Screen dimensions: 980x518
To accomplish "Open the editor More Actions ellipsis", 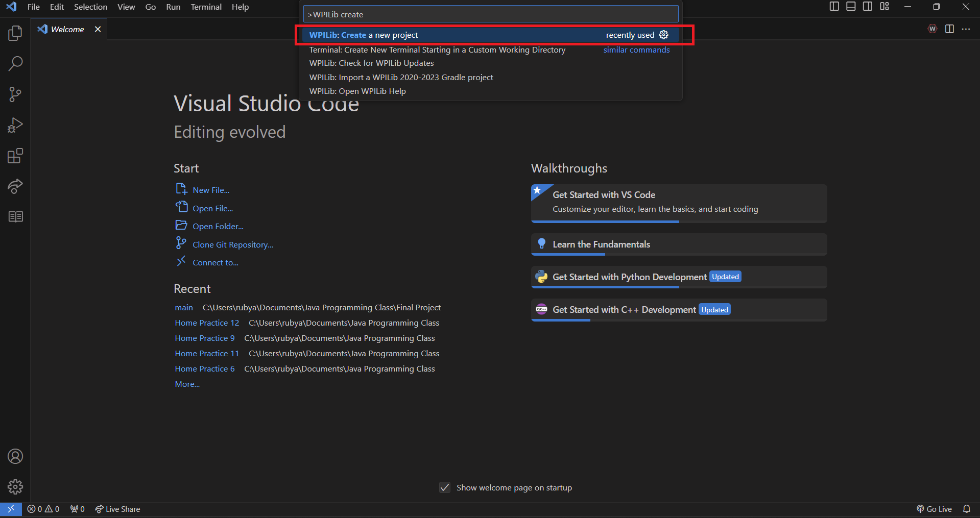I will click(x=966, y=29).
